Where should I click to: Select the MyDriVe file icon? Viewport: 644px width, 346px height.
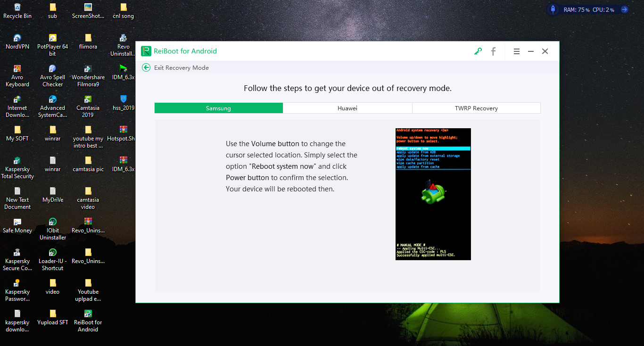point(53,195)
